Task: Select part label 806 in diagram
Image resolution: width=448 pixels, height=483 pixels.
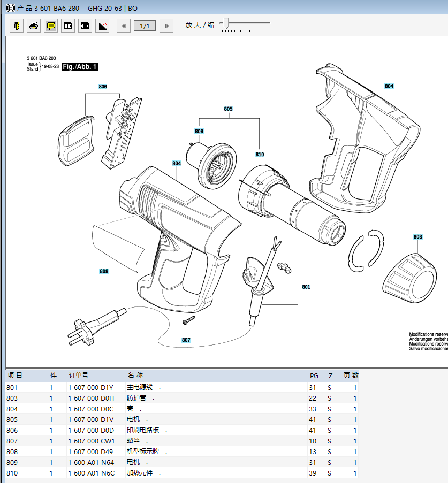Action: pos(103,87)
